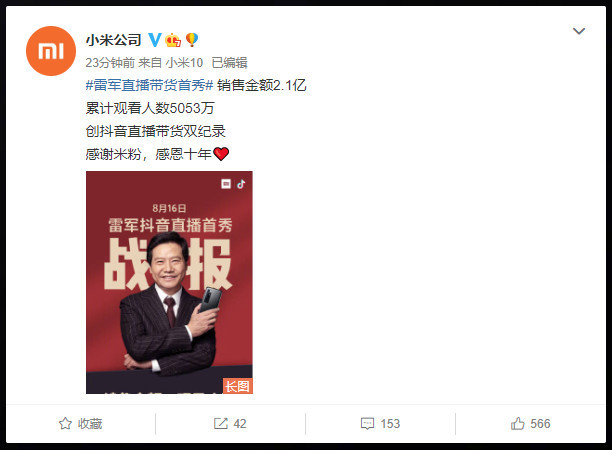Click the repost share icon
612x450 pixels.
click(221, 423)
